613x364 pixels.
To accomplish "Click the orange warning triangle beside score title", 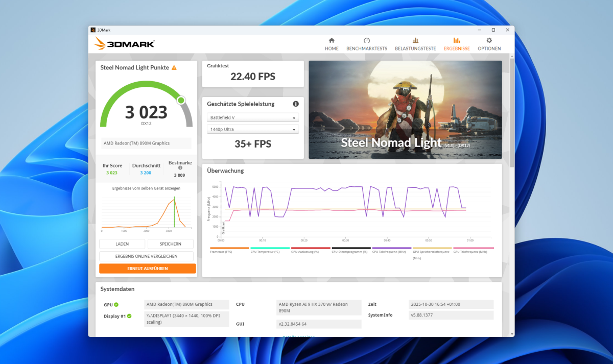I will click(x=174, y=67).
